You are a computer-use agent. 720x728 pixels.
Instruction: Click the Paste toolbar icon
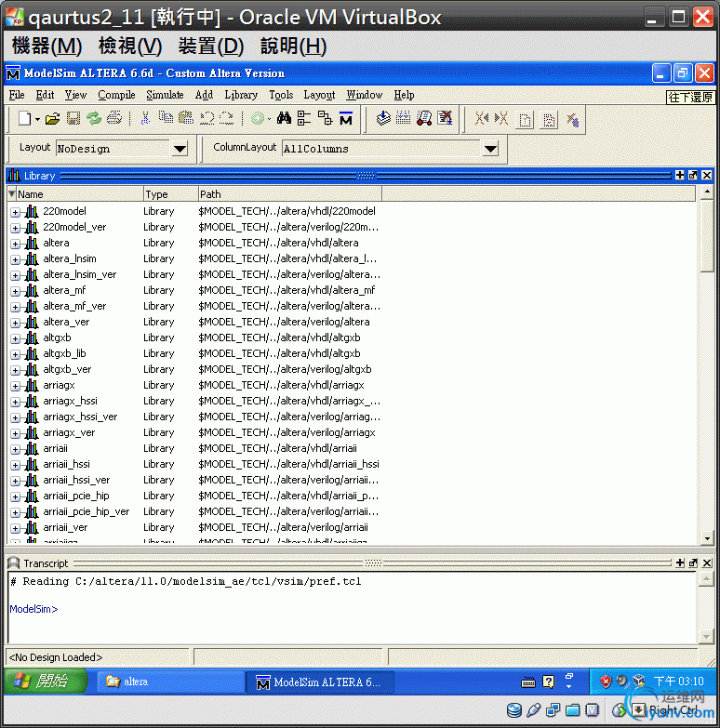[x=186, y=119]
